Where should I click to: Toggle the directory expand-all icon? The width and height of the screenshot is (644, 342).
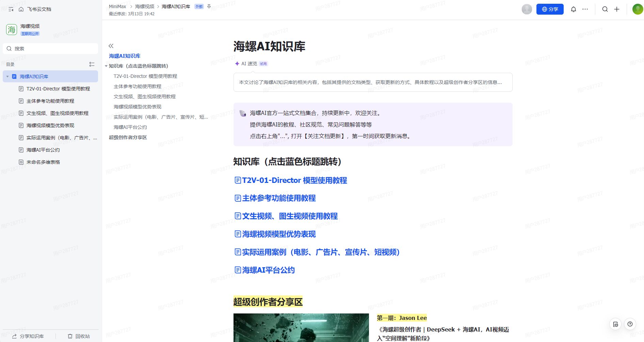pos(92,64)
